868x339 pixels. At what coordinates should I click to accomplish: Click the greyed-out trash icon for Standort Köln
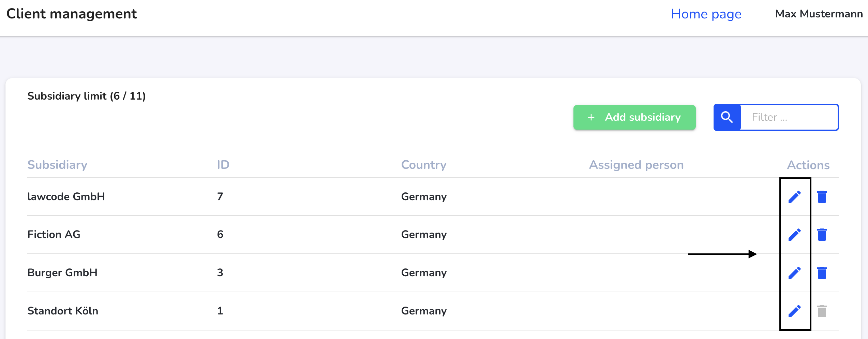[822, 311]
